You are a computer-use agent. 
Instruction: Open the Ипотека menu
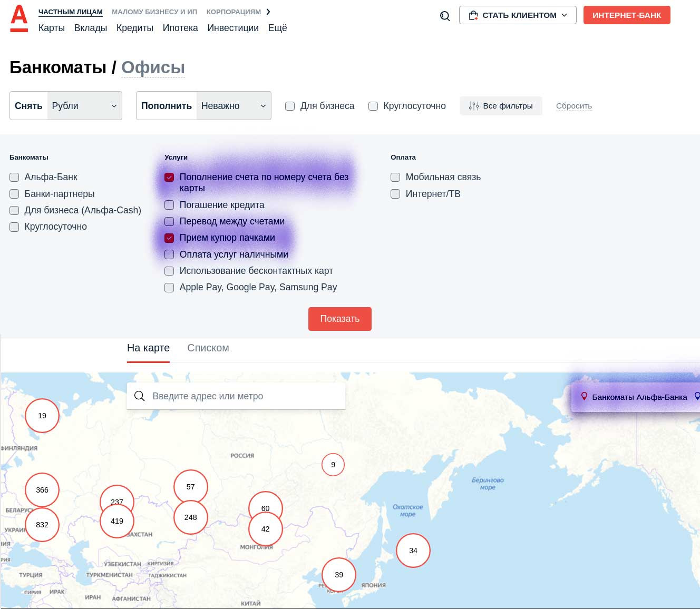pos(180,28)
